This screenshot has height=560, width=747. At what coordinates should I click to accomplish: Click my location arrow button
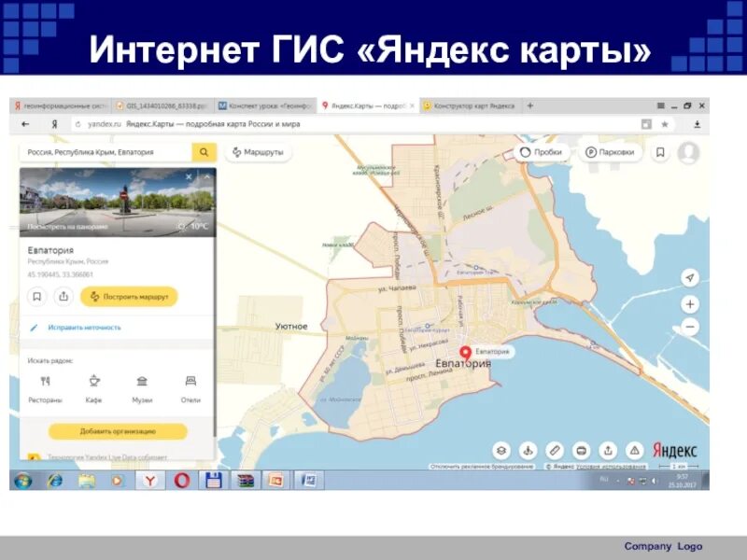click(690, 277)
